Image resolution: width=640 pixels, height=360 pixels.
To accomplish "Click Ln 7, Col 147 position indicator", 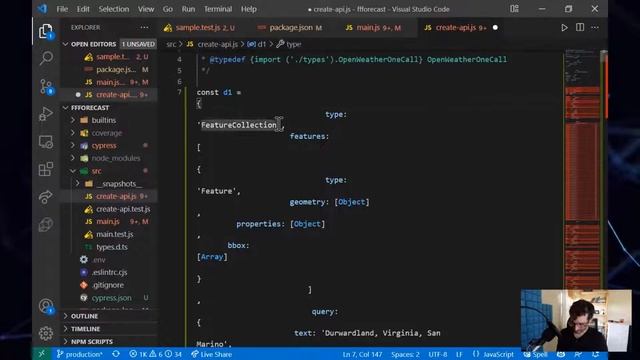I will (362, 354).
